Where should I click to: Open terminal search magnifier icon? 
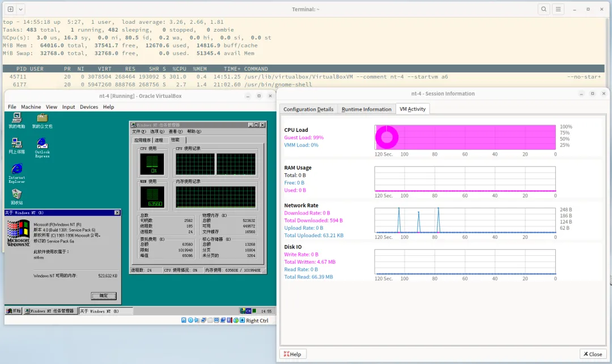coord(544,9)
